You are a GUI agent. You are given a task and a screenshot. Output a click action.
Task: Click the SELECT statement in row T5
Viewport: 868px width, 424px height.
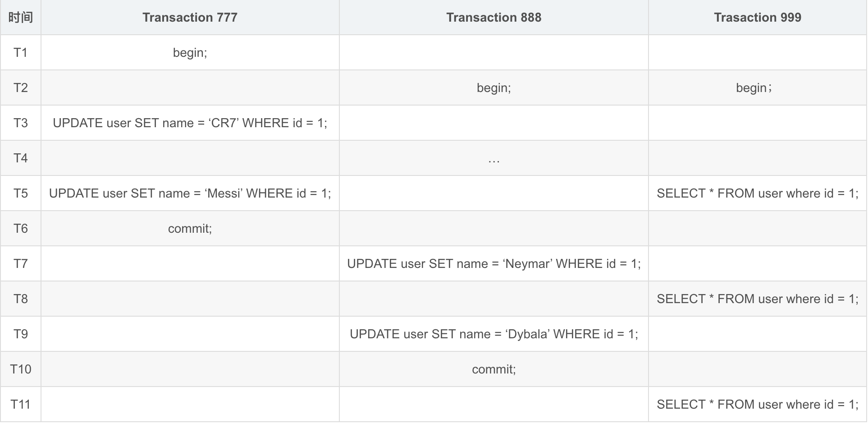coord(758,194)
